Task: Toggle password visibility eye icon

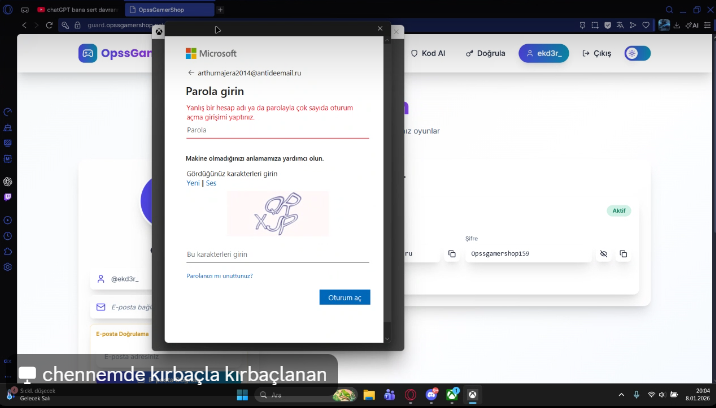Action: [603, 254]
